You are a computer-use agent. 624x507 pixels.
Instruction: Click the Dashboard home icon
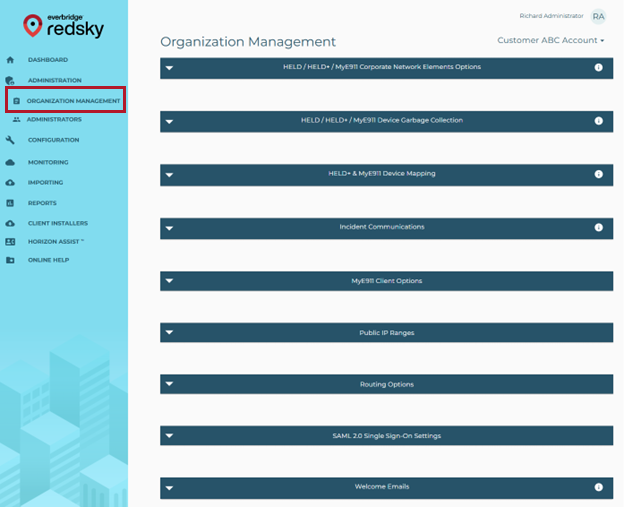(x=10, y=60)
